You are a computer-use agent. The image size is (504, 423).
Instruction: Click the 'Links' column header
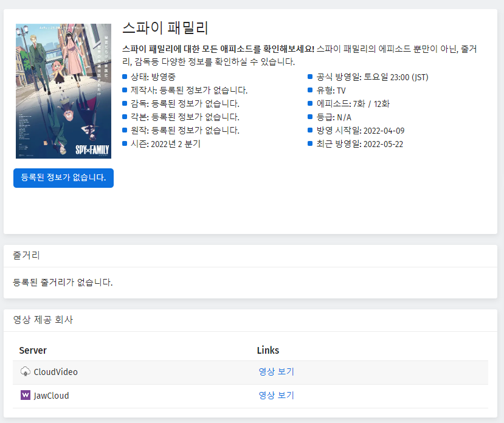pyautogui.click(x=268, y=350)
